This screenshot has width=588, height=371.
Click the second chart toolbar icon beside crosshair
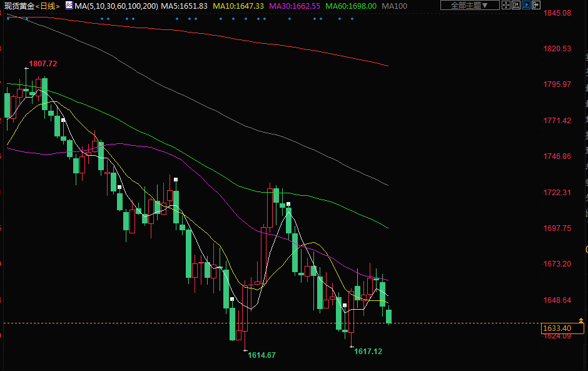point(517,6)
